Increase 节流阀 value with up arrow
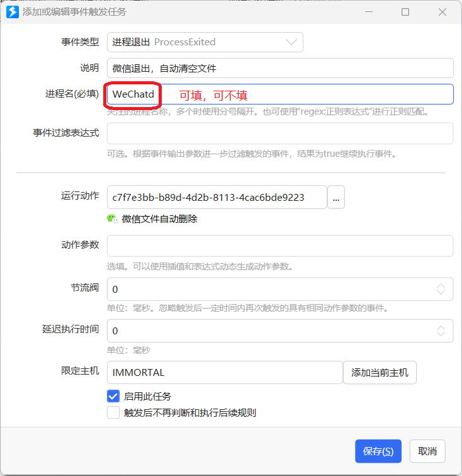Image resolution: width=462 pixels, height=476 pixels. pyautogui.click(x=441, y=286)
